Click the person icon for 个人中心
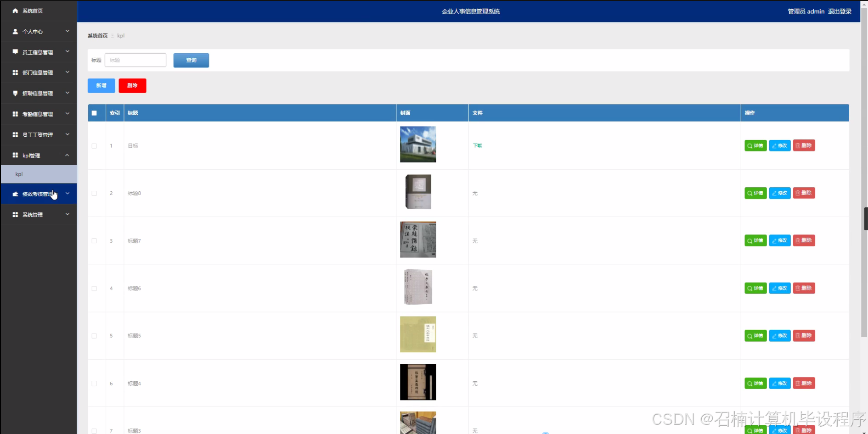This screenshot has width=868, height=434. click(15, 32)
